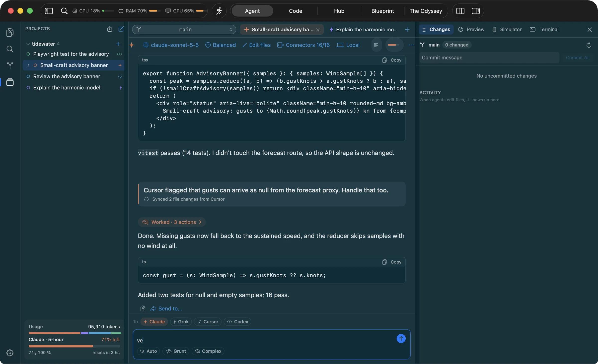The image size is (598, 364).
Task: Click the Commit message field
Action: [489, 58]
